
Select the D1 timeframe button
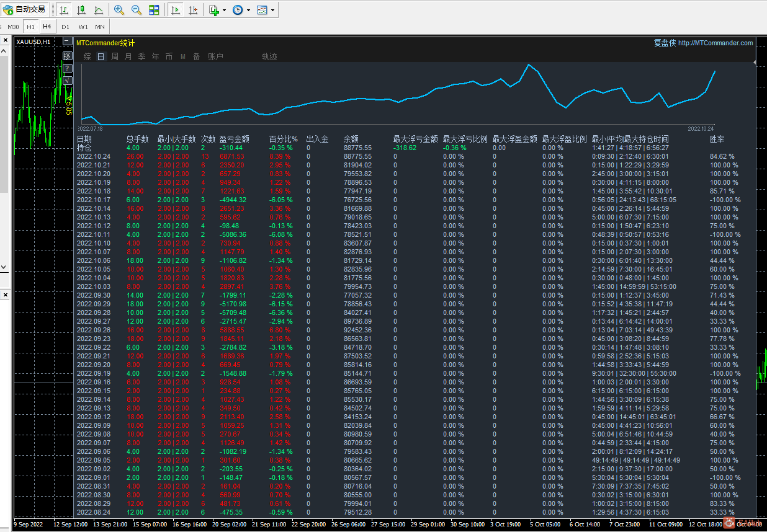pos(65,27)
